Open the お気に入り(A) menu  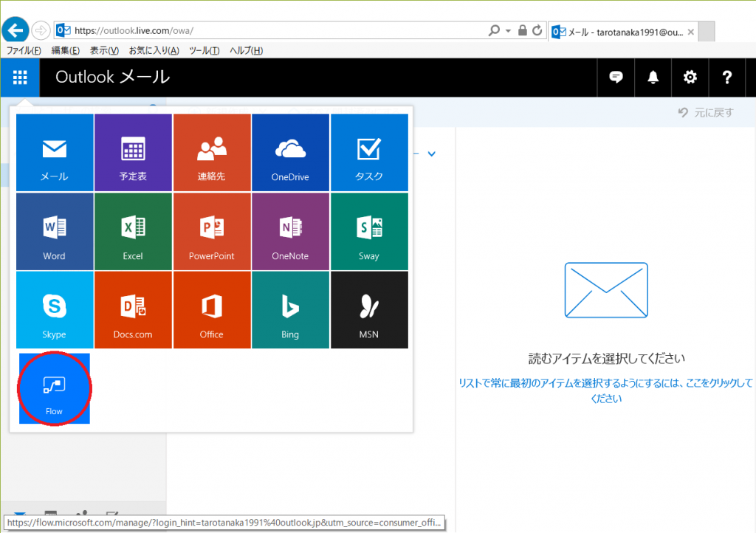(x=154, y=51)
